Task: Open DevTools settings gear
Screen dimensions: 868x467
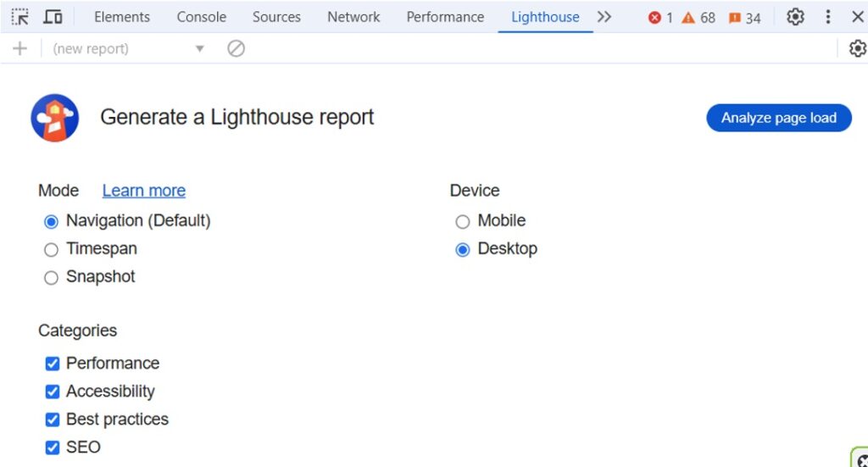Action: coord(795,17)
